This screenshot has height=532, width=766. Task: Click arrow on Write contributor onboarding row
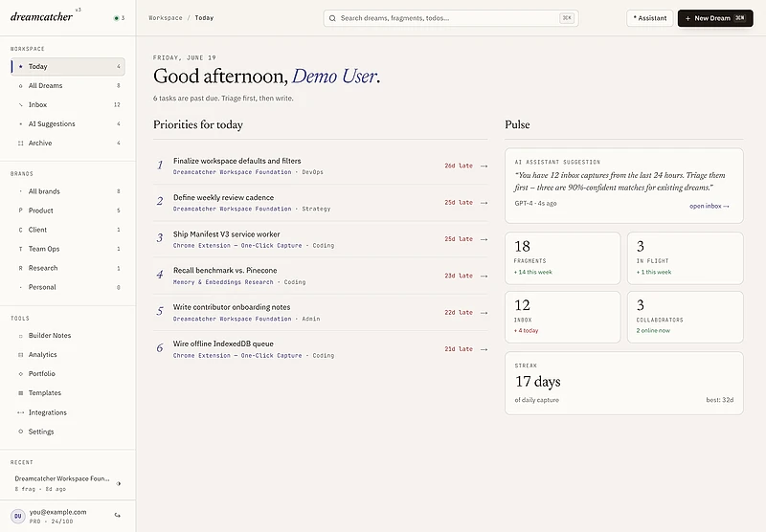click(484, 312)
